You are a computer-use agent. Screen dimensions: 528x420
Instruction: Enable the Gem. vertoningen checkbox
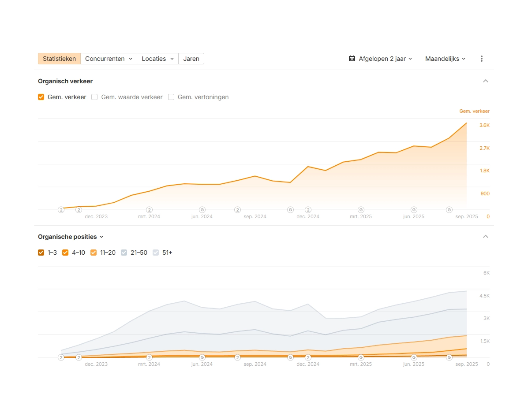(x=171, y=97)
